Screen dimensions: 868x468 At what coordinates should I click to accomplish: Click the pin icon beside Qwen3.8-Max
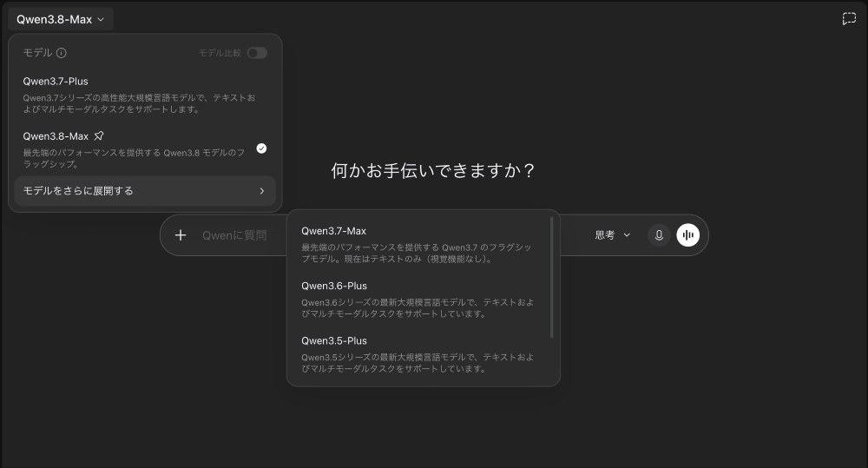(x=99, y=135)
